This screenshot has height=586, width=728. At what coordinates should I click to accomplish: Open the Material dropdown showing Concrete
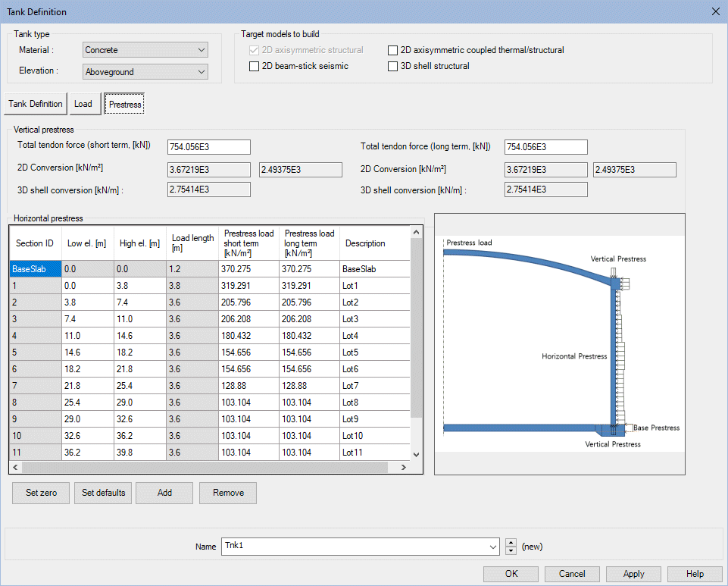145,50
